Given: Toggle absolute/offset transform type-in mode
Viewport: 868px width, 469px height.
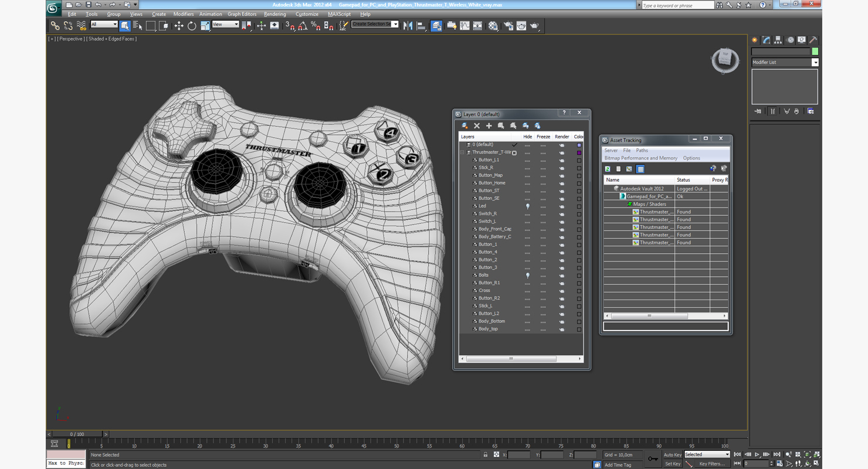Looking at the screenshot, I should (x=496, y=454).
